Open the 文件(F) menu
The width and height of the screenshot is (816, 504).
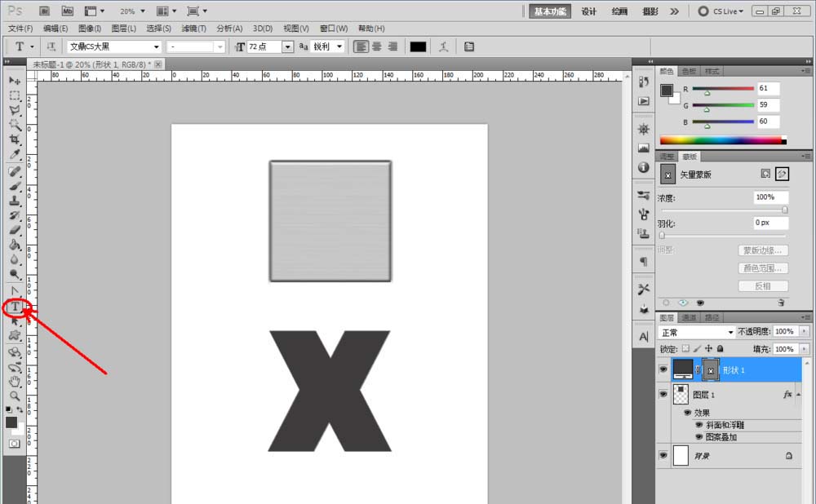20,29
